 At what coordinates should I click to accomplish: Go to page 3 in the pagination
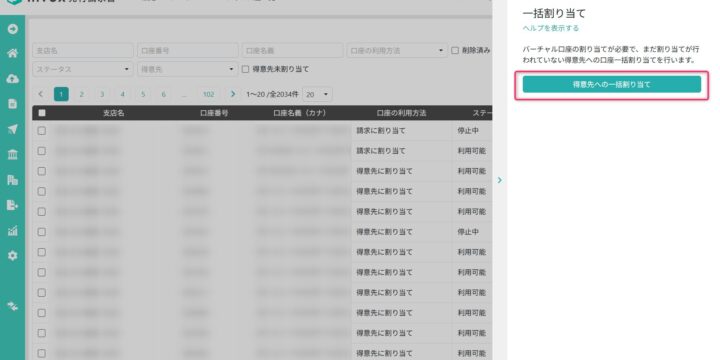(102, 94)
